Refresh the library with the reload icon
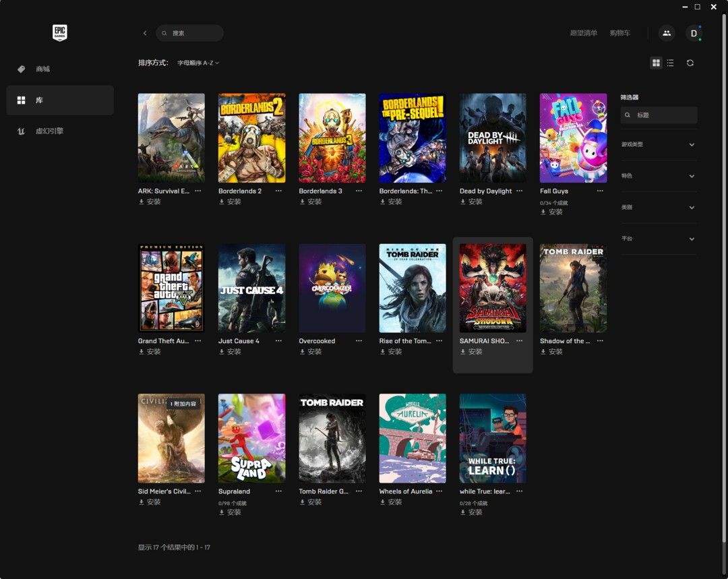Image resolution: width=728 pixels, height=579 pixels. click(690, 63)
